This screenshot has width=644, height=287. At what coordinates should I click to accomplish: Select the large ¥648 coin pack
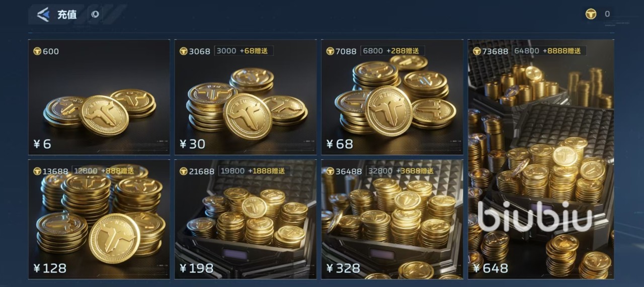point(541,159)
